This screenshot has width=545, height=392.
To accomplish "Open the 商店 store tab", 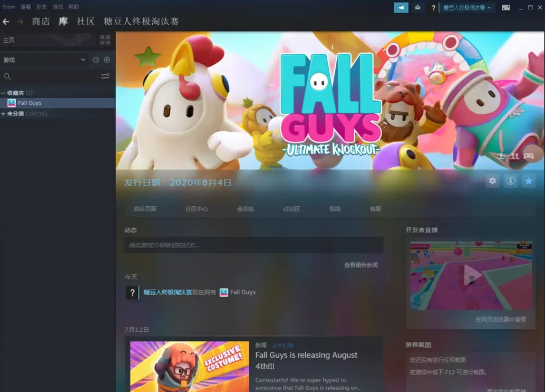I will [41, 21].
